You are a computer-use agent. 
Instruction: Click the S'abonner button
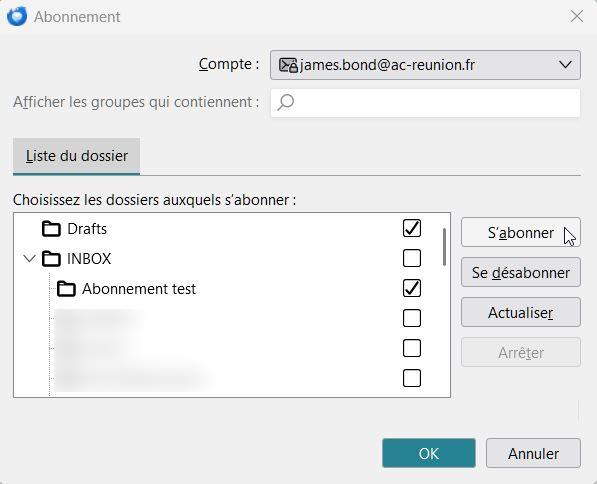click(521, 232)
